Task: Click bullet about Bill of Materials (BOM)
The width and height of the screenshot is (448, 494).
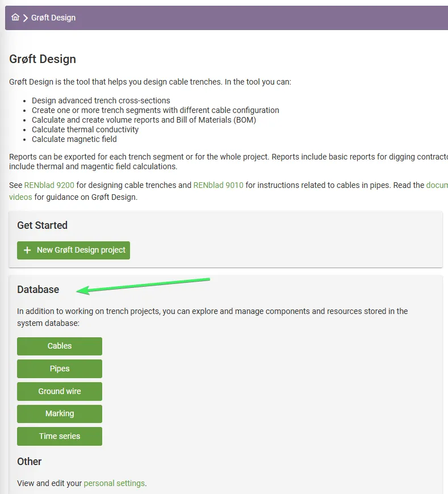Action: point(144,120)
